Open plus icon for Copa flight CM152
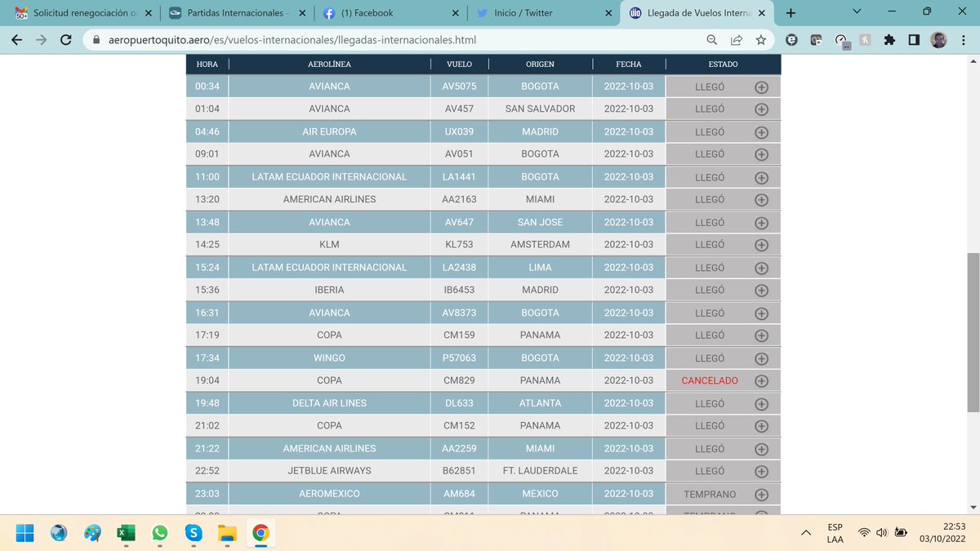Screen dimensions: 980x551 tap(761, 426)
